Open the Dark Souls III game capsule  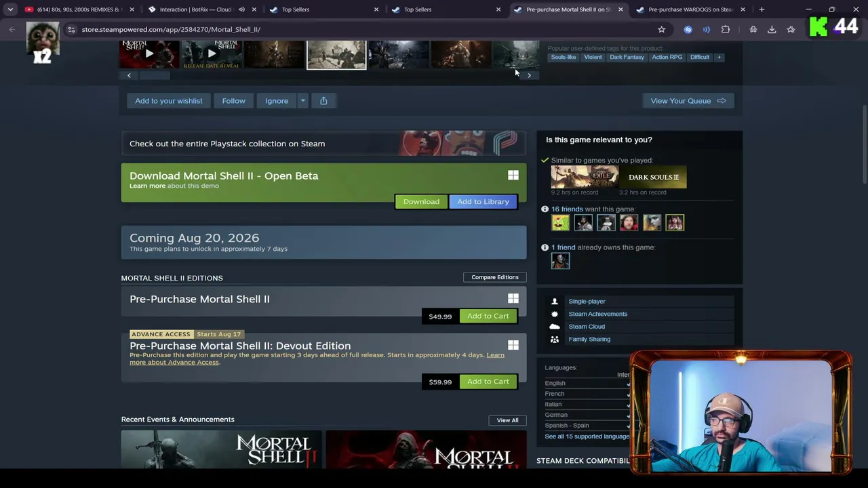[x=652, y=177]
